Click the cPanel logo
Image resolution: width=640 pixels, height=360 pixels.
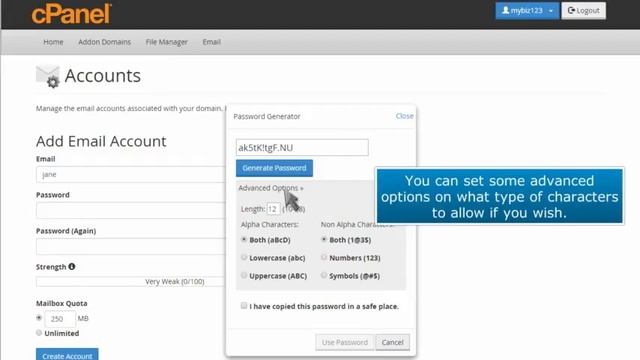coord(71,13)
